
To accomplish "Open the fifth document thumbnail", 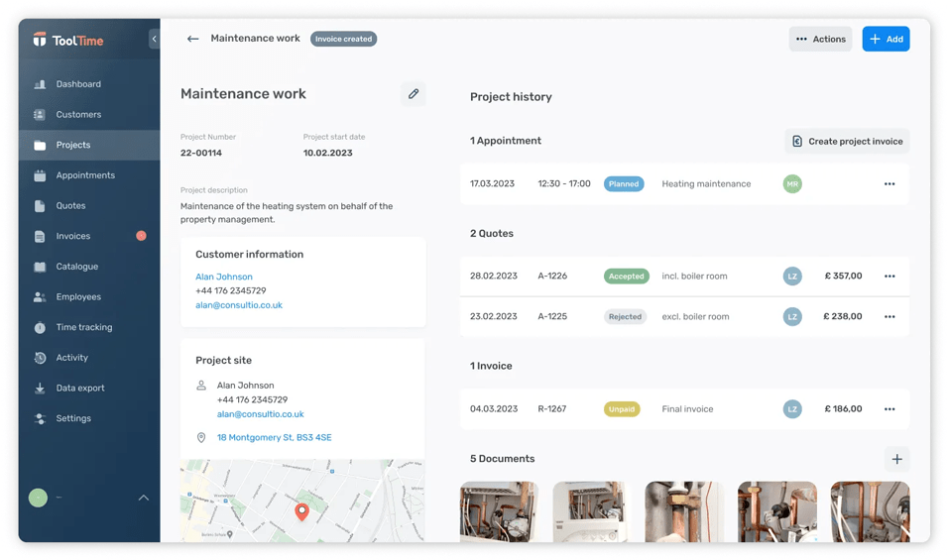I will pos(870,511).
